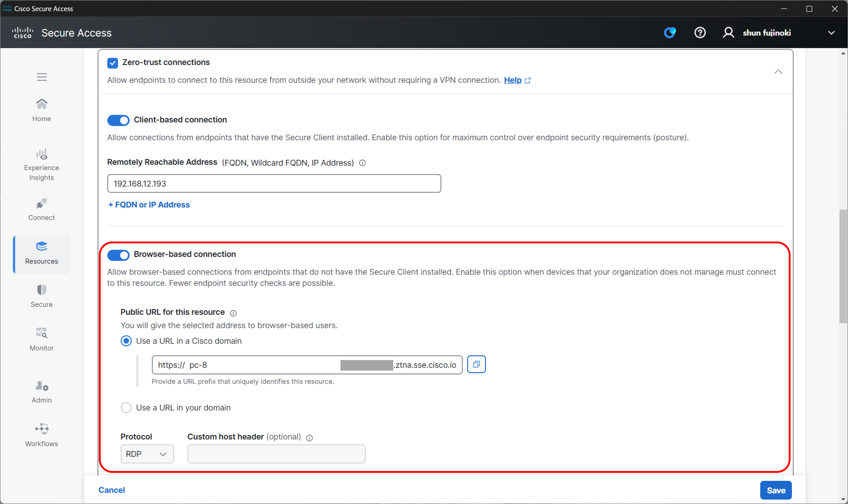Cancel the resource edits
The width and height of the screenshot is (848, 504).
point(112,490)
